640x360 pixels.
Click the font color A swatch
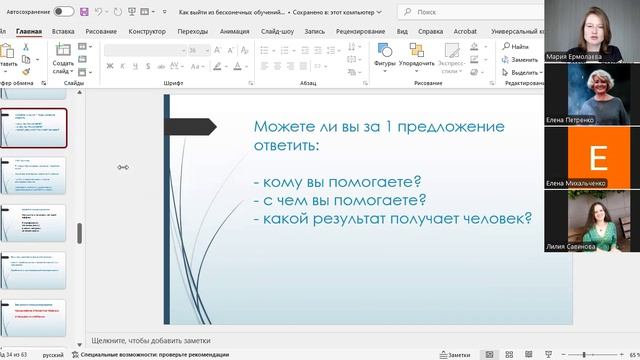(238, 66)
